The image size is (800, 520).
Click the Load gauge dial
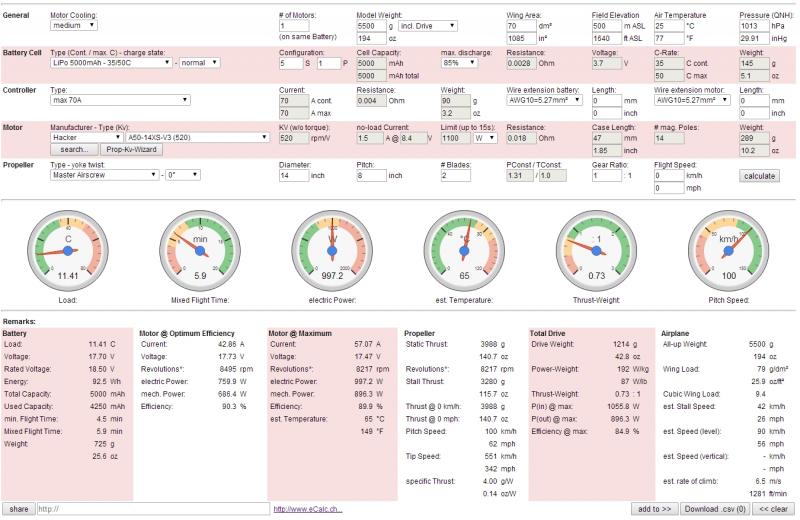68,248
